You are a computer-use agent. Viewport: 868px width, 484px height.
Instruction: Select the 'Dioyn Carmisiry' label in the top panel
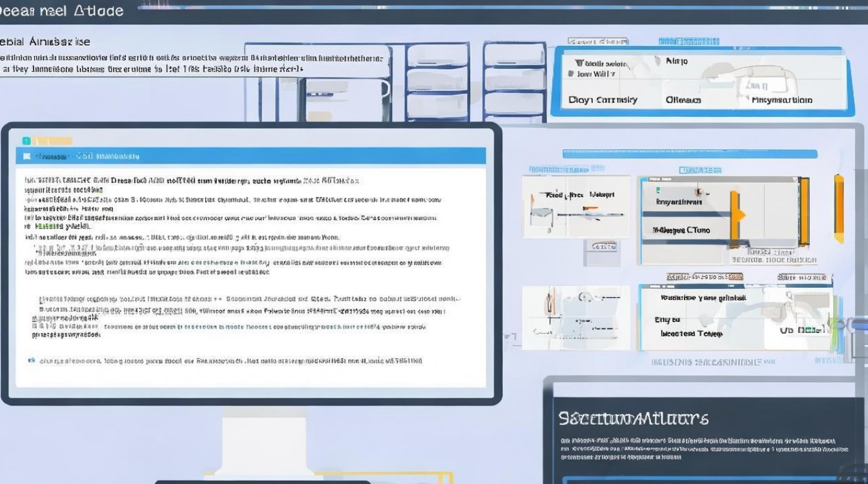[x=603, y=100]
